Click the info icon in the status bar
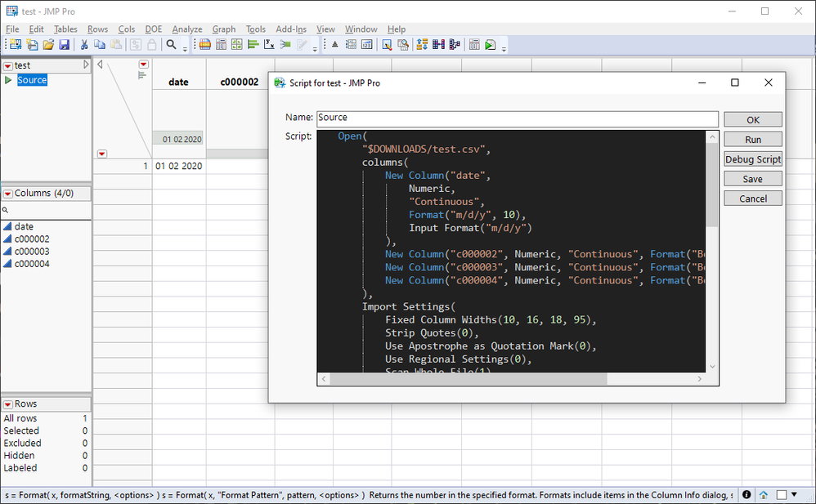Image resolution: width=816 pixels, height=504 pixels. (747, 495)
